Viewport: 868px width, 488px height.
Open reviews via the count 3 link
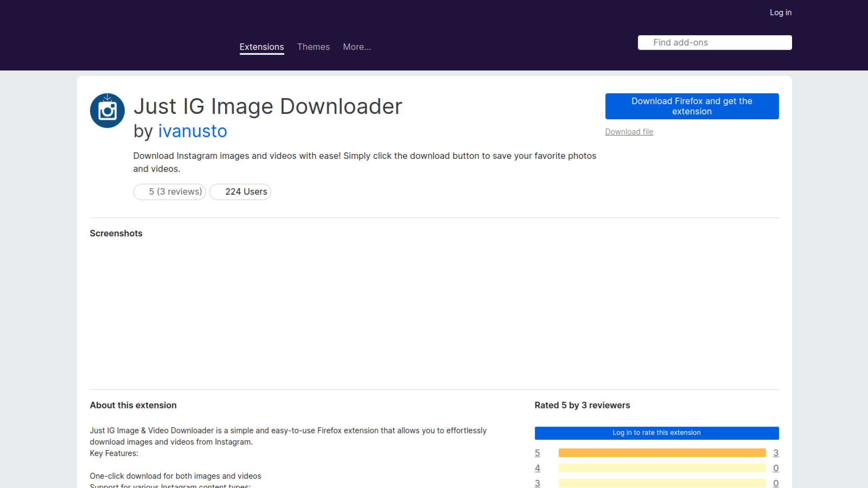[x=776, y=453]
